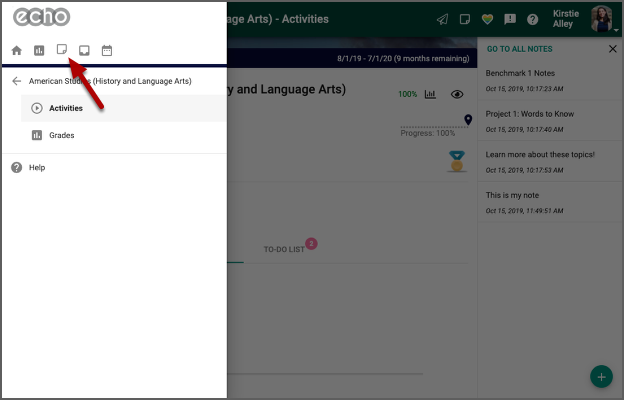This screenshot has height=400, width=624.
Task: Open the calendar icon in sidebar
Action: [107, 50]
